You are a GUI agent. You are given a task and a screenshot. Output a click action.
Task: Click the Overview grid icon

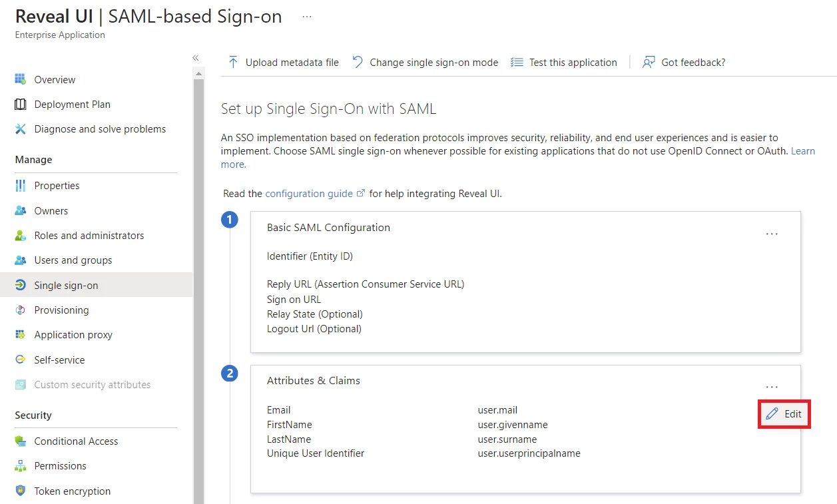click(x=21, y=79)
